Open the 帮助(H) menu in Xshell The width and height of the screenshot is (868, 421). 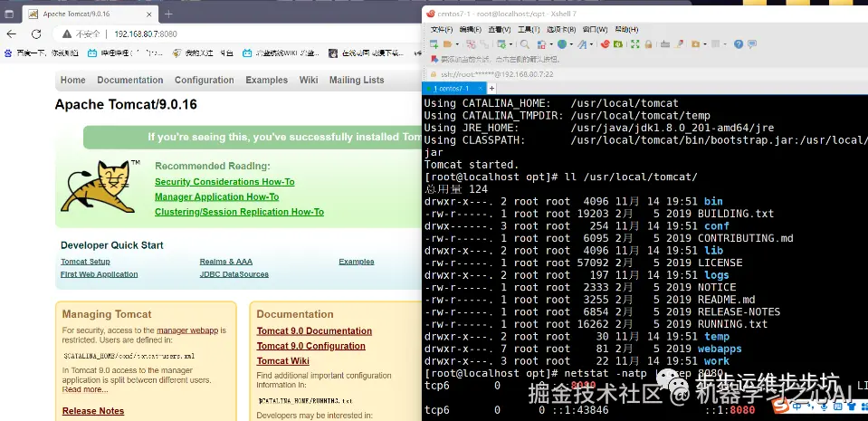tap(626, 29)
